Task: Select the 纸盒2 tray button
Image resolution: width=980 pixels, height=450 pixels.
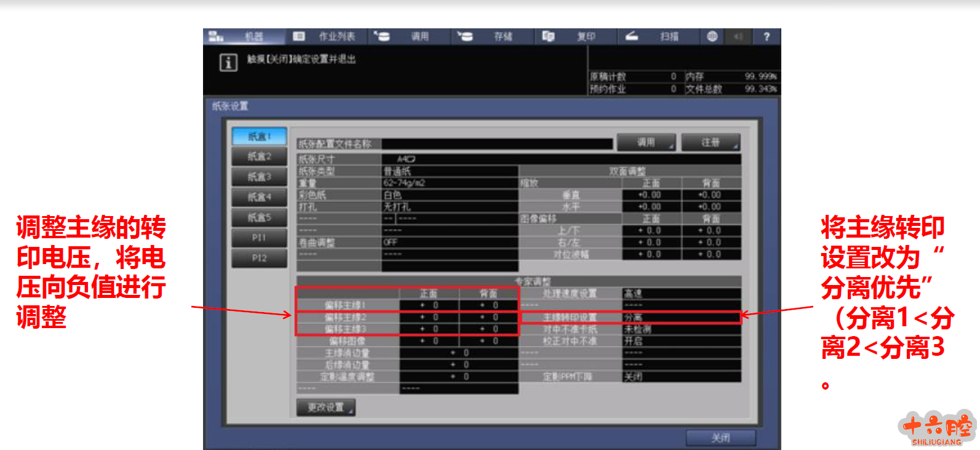Action: 259,156
